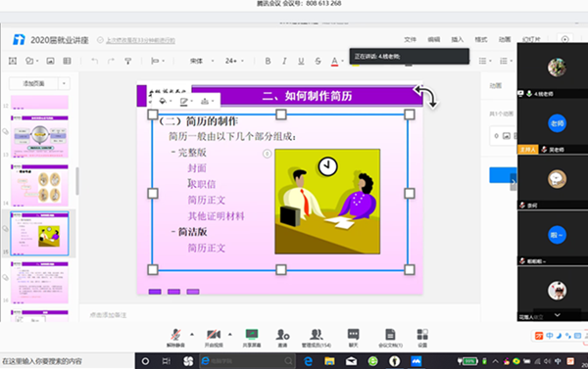Click the format painter icon
This screenshot has height=369, width=588.
(x=127, y=61)
